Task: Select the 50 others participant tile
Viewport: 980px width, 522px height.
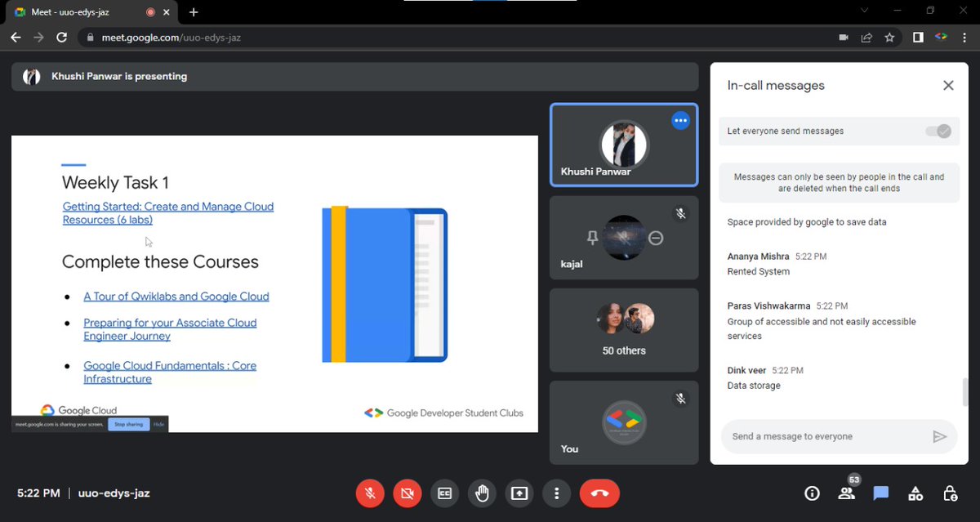Action: (624, 330)
